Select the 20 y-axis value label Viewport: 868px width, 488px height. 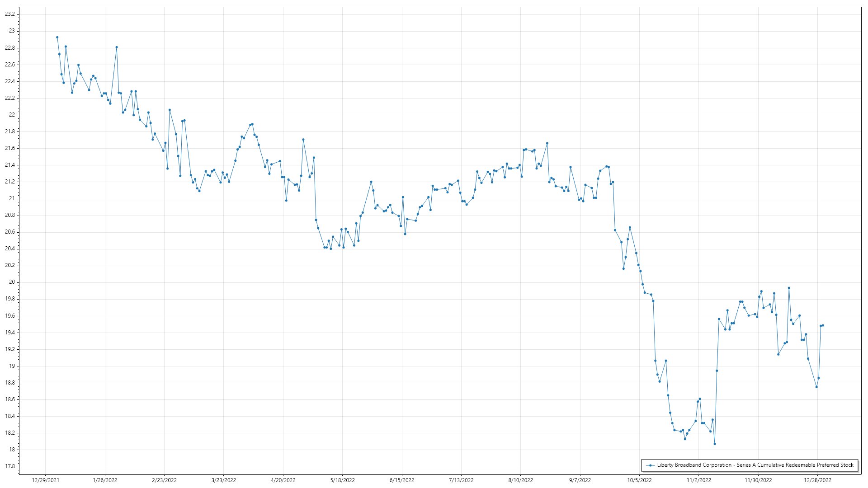[x=12, y=282]
